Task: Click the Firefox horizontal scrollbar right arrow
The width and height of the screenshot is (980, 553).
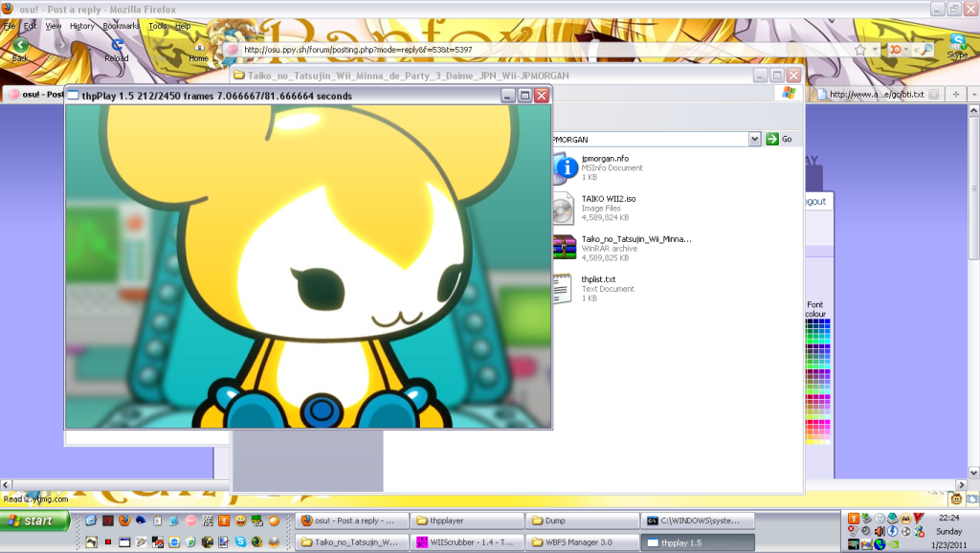Action: pos(962,485)
